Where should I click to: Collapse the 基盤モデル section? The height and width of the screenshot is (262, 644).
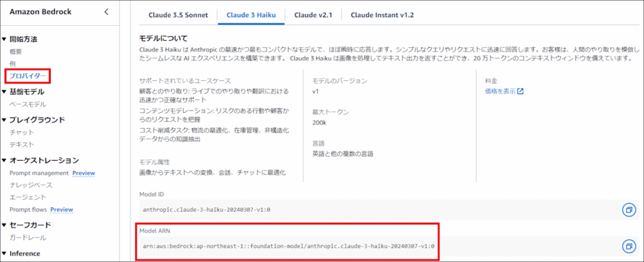[4, 92]
